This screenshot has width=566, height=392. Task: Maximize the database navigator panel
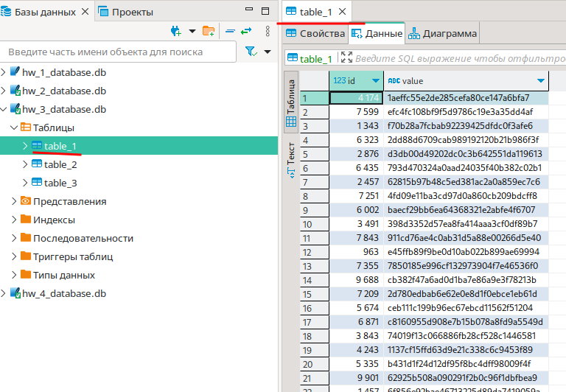click(265, 11)
